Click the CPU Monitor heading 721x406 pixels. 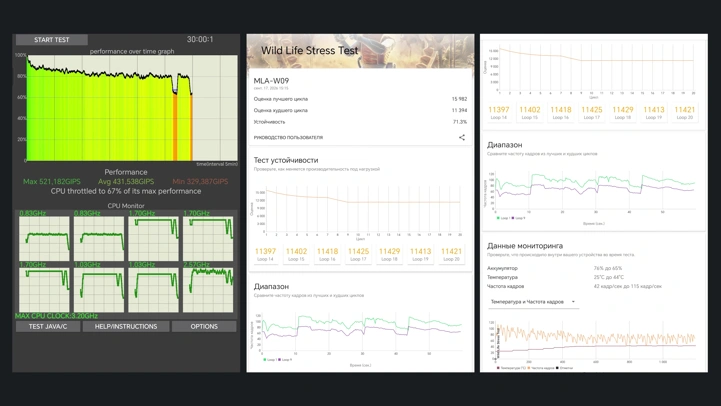(x=126, y=206)
